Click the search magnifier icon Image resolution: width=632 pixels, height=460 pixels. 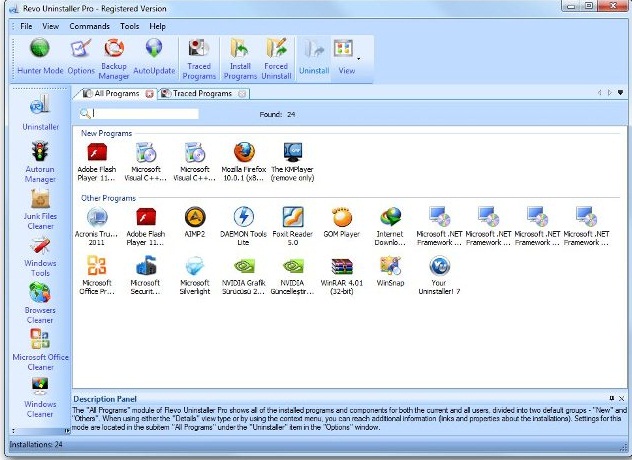tap(85, 114)
